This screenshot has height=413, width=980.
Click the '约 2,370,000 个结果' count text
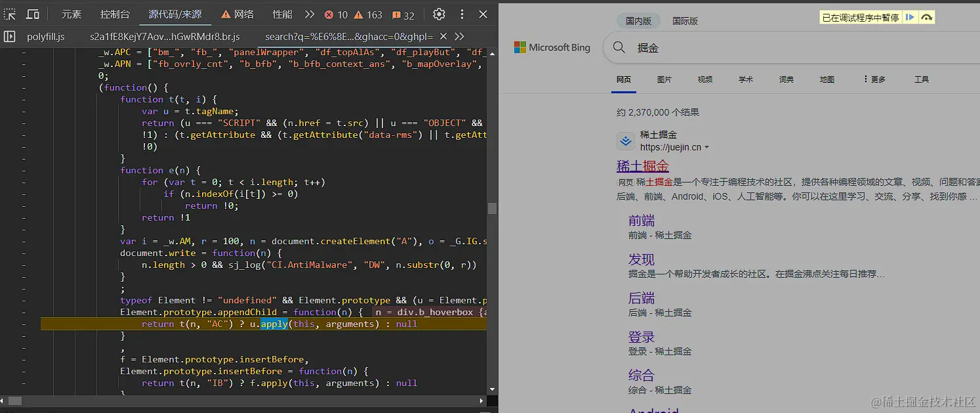pyautogui.click(x=657, y=112)
